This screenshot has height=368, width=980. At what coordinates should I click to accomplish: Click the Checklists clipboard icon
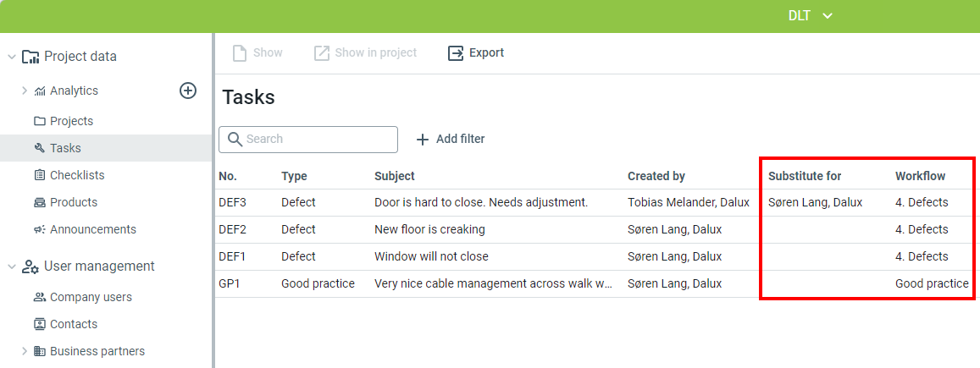point(39,175)
